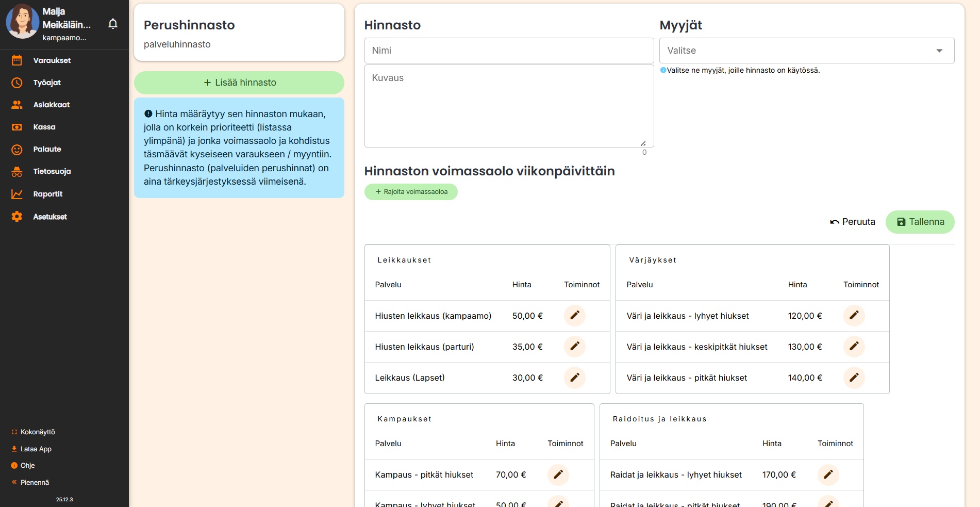
Task: Edit price for Hiusten leikkaus (kampaamo)
Action: (574, 316)
